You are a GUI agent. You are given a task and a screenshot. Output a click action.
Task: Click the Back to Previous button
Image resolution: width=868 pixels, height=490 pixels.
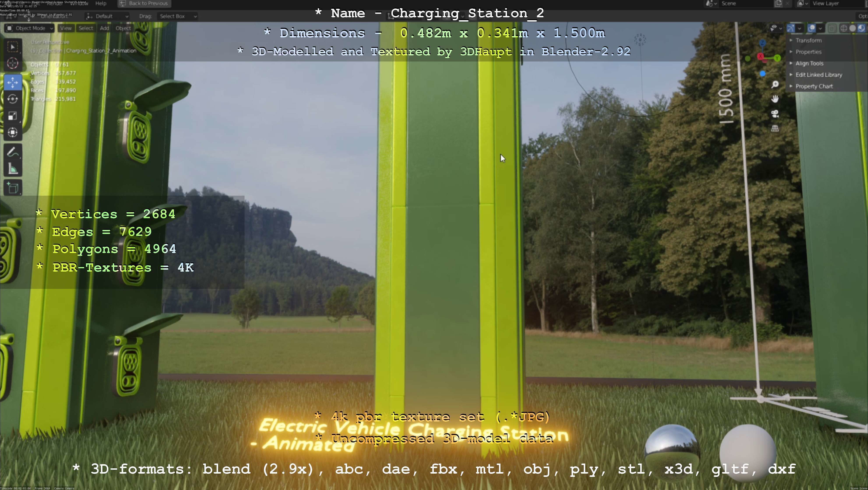[144, 3]
